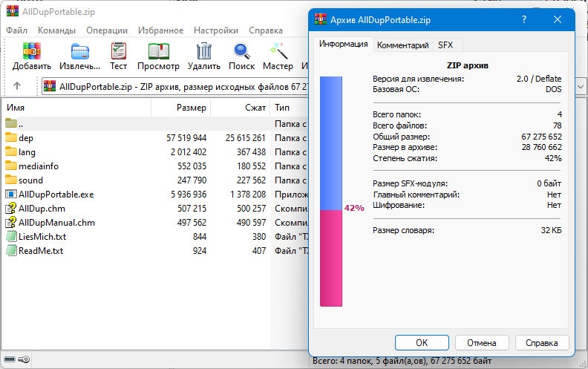Click the Размер словаря value 32 КБ

point(551,230)
